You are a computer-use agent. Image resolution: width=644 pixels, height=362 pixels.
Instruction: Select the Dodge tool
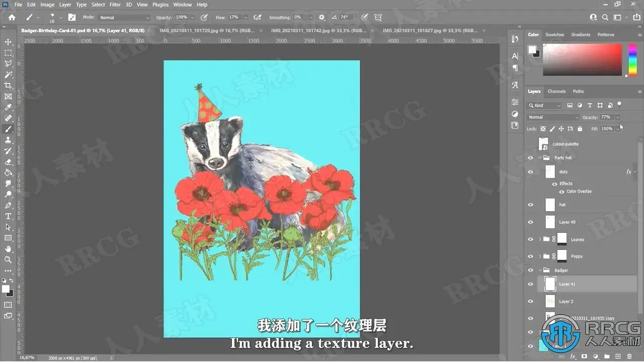pyautogui.click(x=8, y=195)
